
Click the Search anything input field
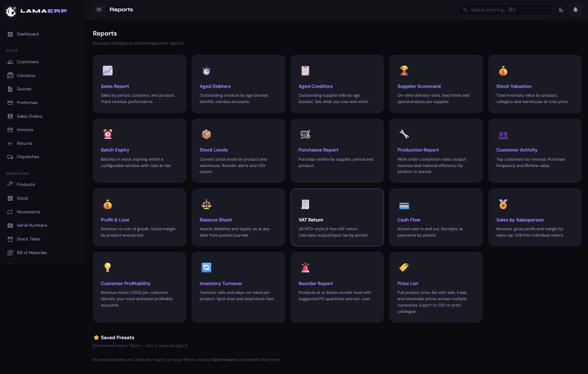tap(505, 10)
